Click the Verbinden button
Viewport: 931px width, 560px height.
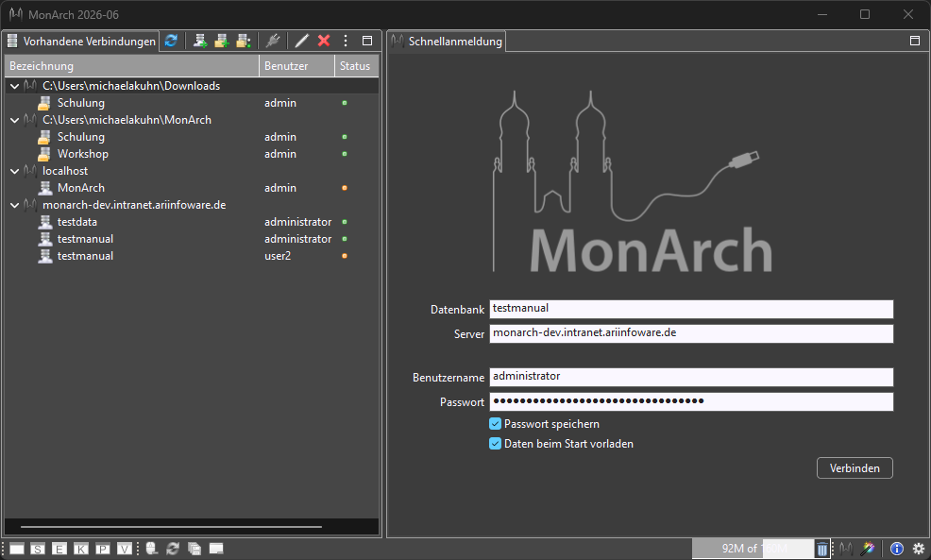click(855, 468)
